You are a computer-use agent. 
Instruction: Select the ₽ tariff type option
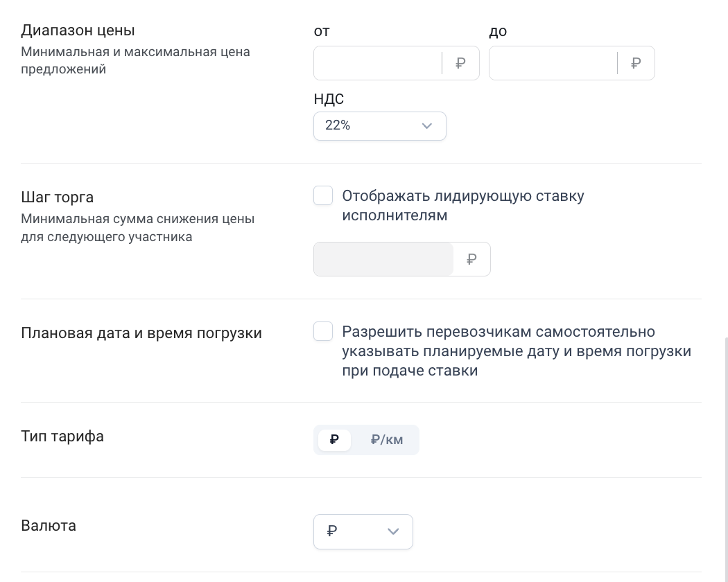334,439
